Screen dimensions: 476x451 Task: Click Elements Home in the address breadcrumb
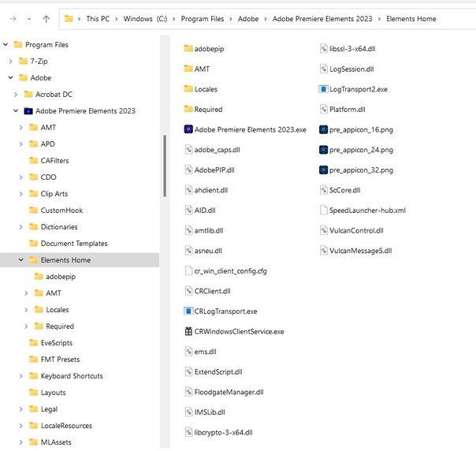411,19
